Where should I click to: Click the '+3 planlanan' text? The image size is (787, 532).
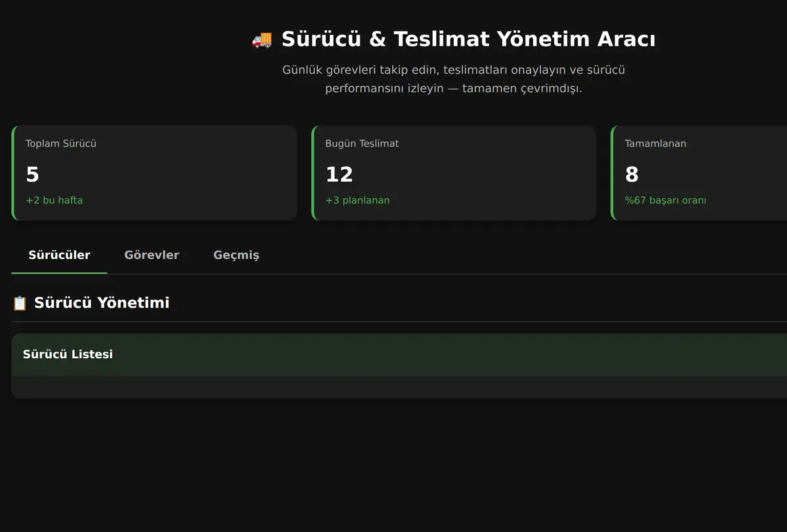(357, 200)
